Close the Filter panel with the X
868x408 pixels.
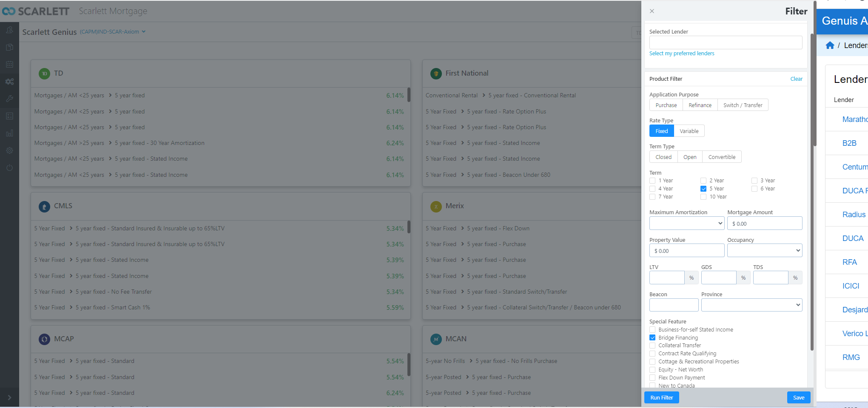pyautogui.click(x=652, y=11)
